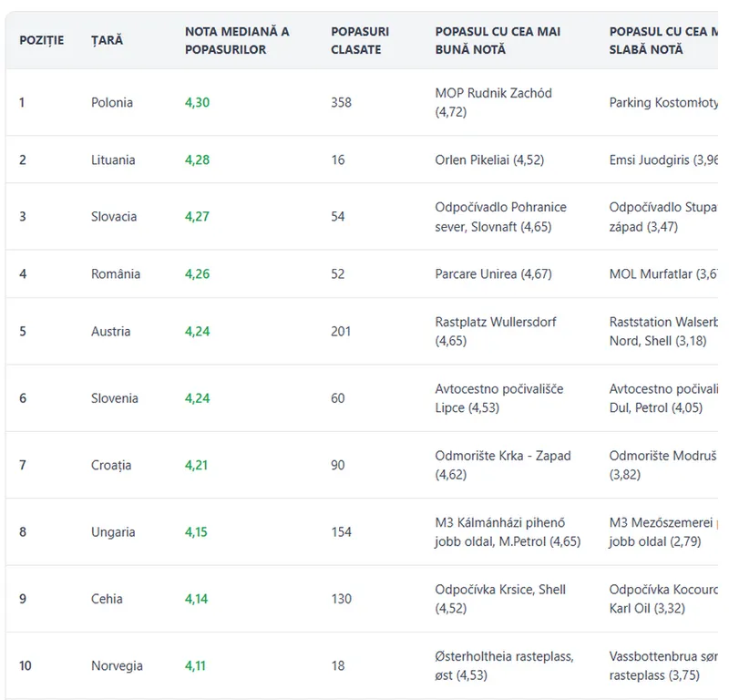The image size is (729, 700).
Task: Click the median score 4,11
Action: (x=195, y=666)
